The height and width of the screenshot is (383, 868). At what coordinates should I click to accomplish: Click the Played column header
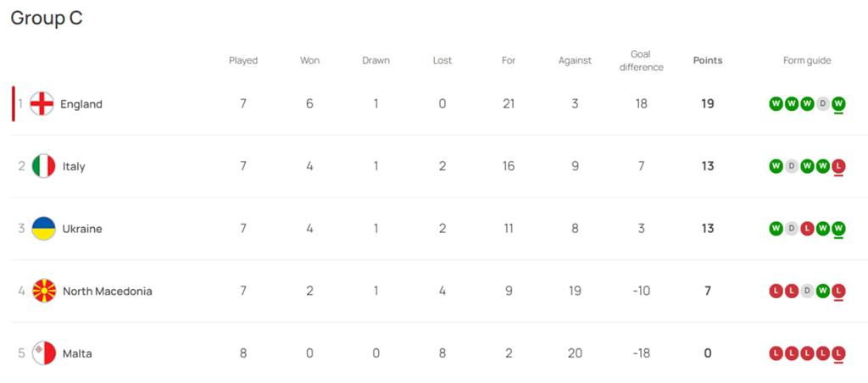[243, 61]
